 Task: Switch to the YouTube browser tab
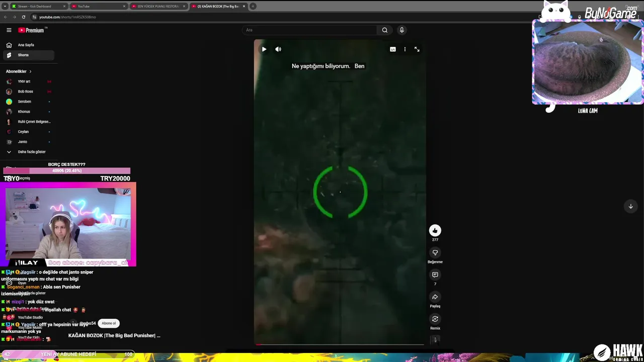point(99,6)
